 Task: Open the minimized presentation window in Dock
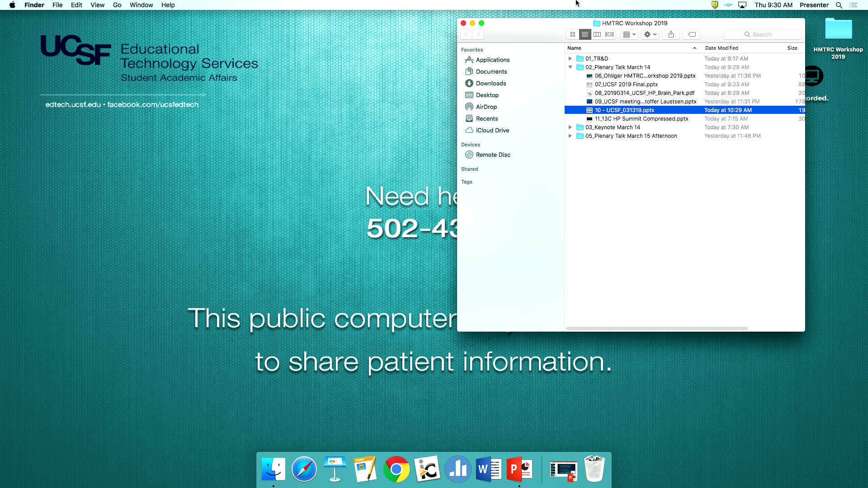click(x=564, y=470)
